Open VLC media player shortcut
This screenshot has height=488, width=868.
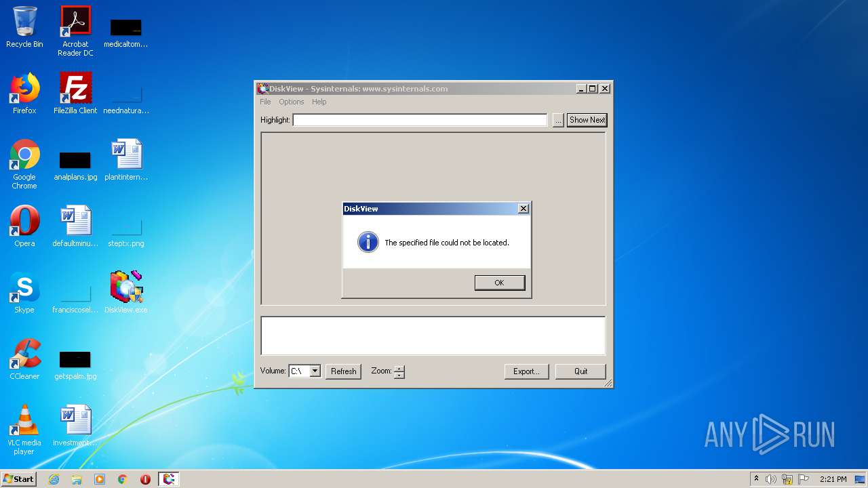24,430
